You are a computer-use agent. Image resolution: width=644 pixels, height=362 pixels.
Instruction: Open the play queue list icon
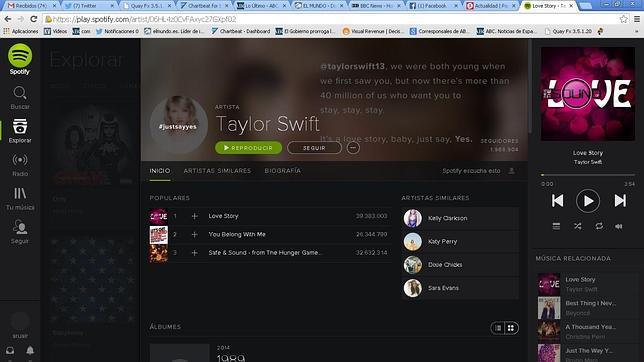[556, 226]
